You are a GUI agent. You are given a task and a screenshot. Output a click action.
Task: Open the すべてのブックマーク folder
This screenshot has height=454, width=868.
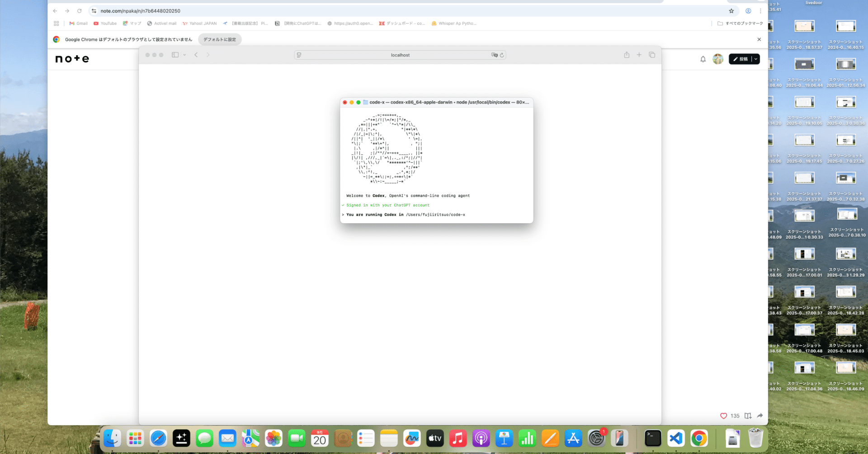(740, 23)
